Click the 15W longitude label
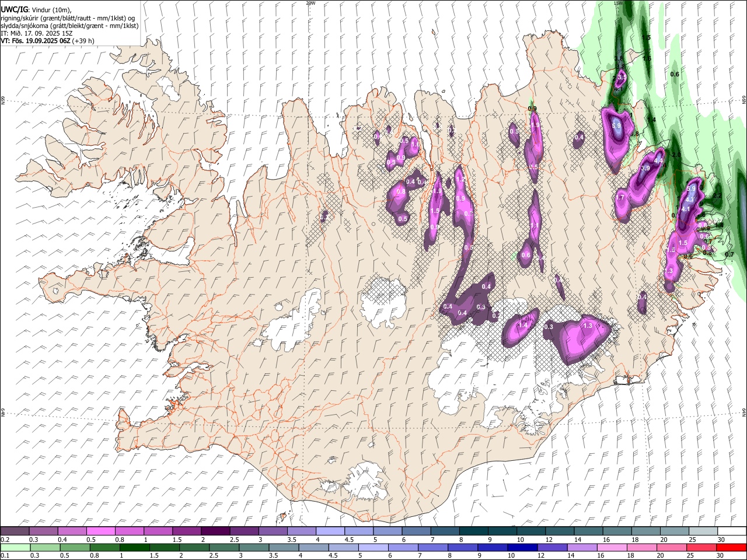The width and height of the screenshot is (747, 560). coord(618,3)
